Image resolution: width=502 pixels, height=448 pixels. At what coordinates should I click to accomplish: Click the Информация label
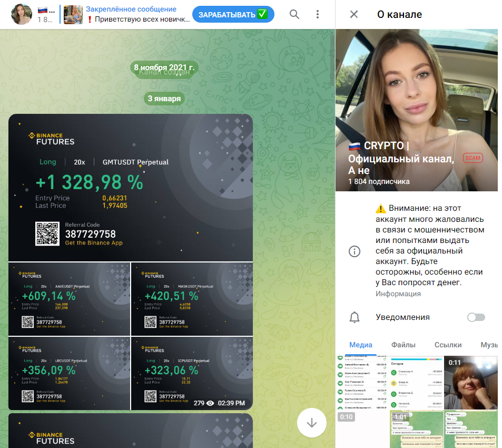[398, 294]
